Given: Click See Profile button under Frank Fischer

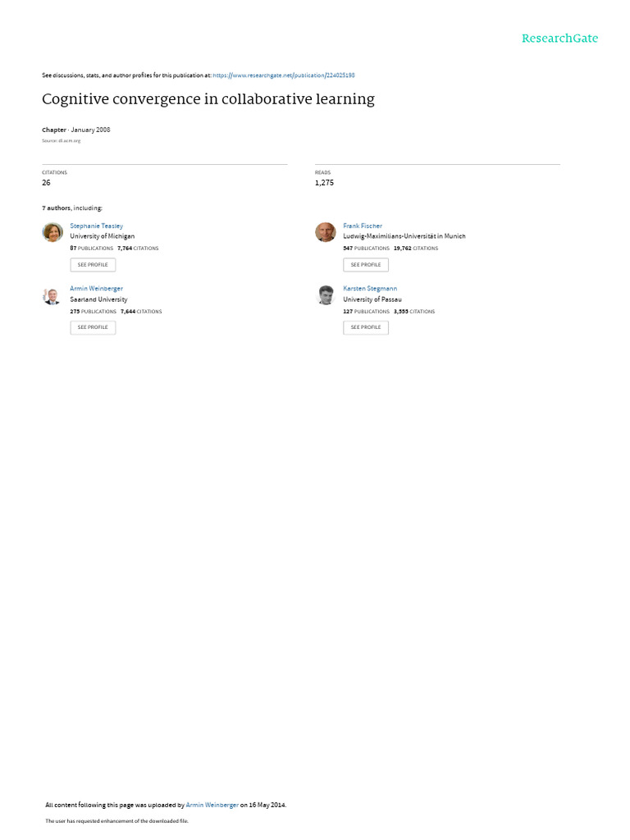Looking at the screenshot, I should tap(366, 265).
